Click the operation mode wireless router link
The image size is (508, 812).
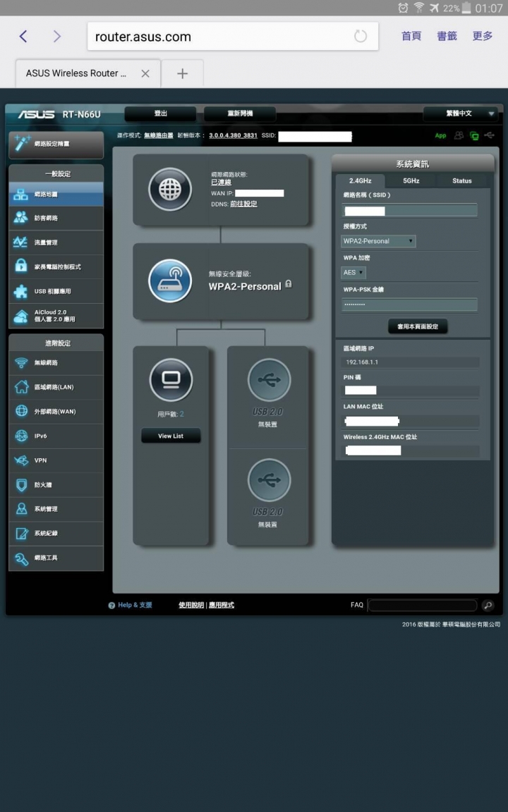(x=159, y=135)
